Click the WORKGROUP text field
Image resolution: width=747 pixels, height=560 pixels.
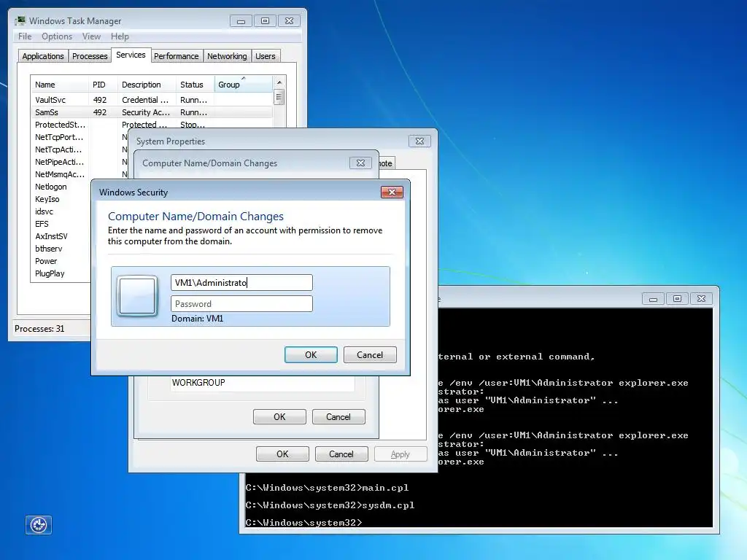263,384
